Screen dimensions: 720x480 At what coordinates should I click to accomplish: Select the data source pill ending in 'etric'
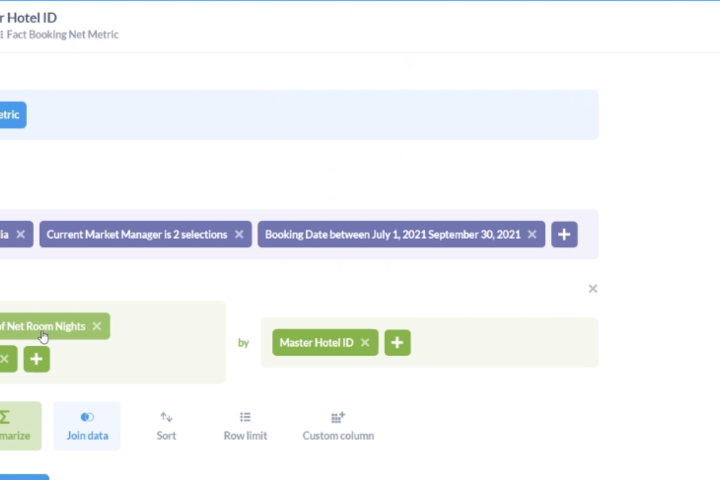[12, 115]
